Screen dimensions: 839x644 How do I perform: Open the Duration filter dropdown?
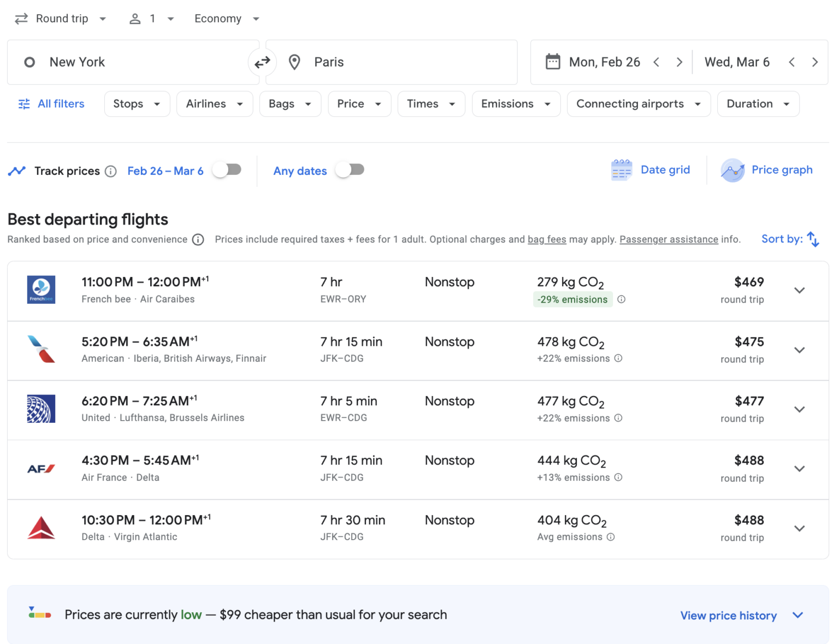[758, 104]
